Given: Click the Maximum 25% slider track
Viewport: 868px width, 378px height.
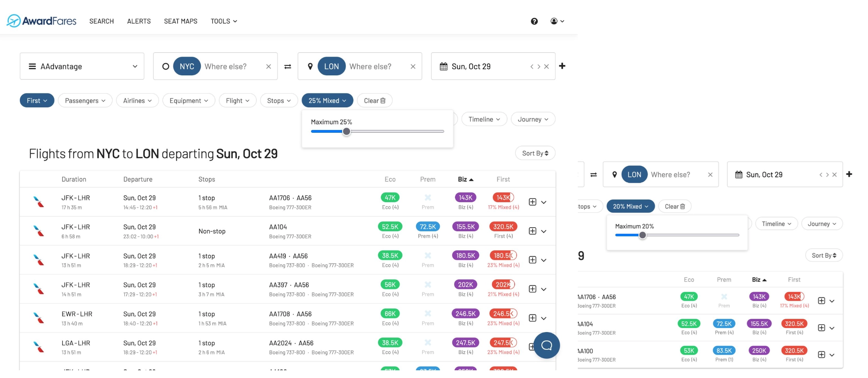Looking at the screenshot, I should [377, 131].
